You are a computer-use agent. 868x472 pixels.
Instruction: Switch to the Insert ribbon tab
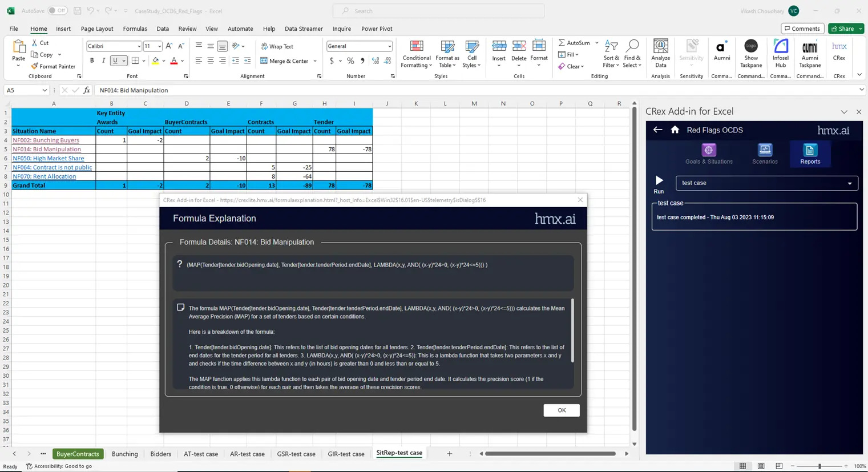(x=63, y=29)
